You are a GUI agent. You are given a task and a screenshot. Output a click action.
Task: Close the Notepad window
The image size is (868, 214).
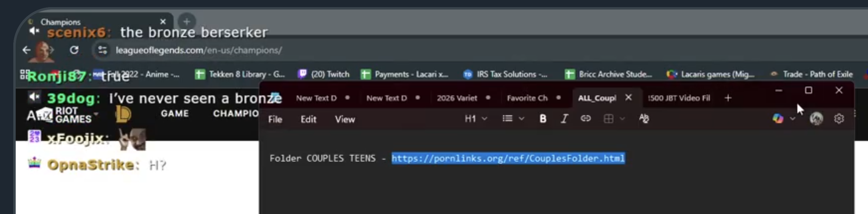point(839,90)
